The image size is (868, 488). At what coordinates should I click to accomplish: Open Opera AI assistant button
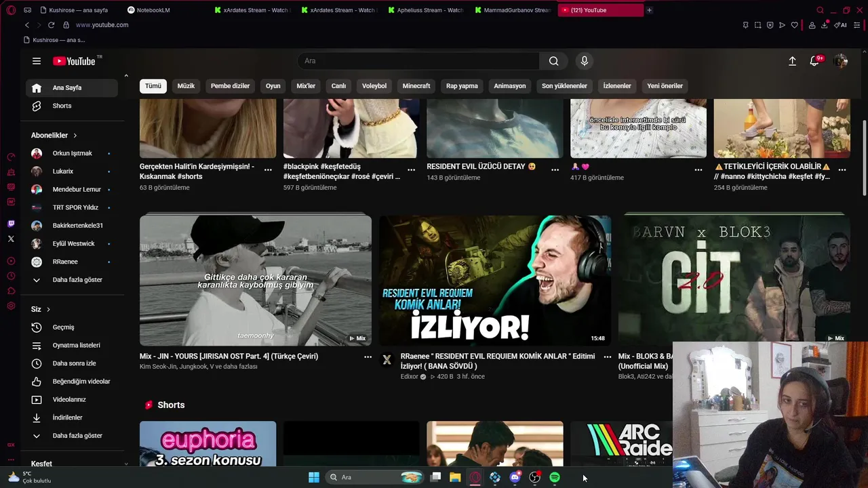pyautogui.click(x=840, y=25)
